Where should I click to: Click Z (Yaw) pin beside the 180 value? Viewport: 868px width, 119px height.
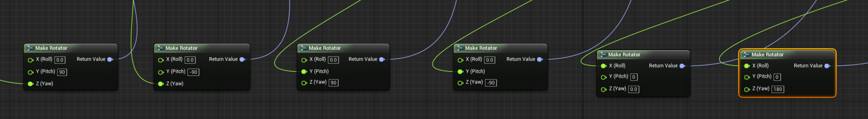747,89
